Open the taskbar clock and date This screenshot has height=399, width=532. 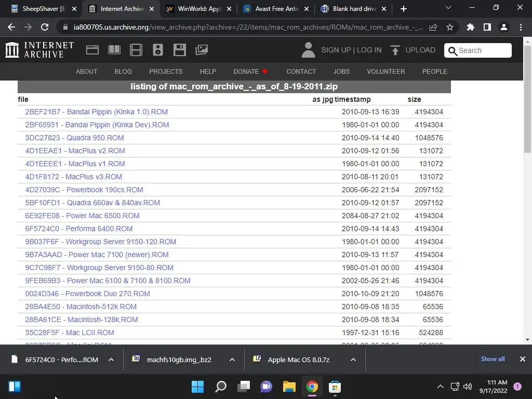494,387
